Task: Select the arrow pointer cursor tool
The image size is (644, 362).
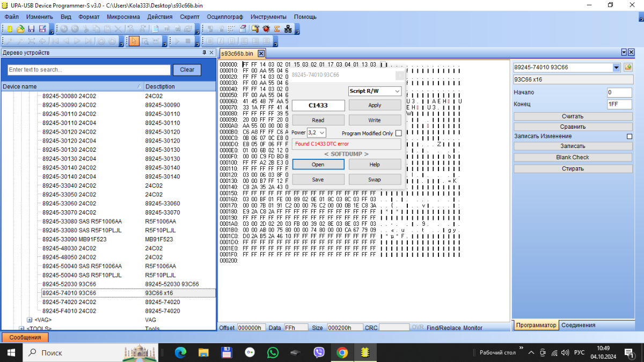Action: 133,41
